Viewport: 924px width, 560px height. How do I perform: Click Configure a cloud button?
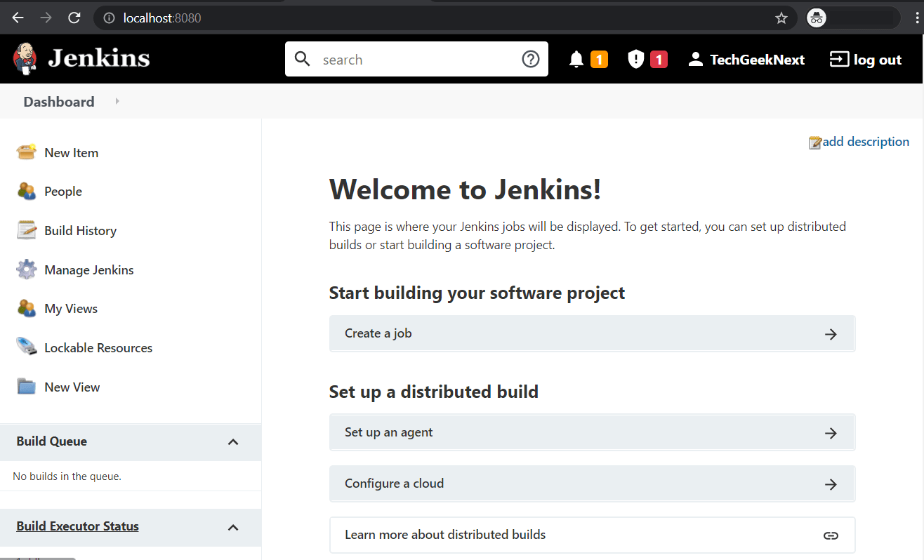(592, 484)
